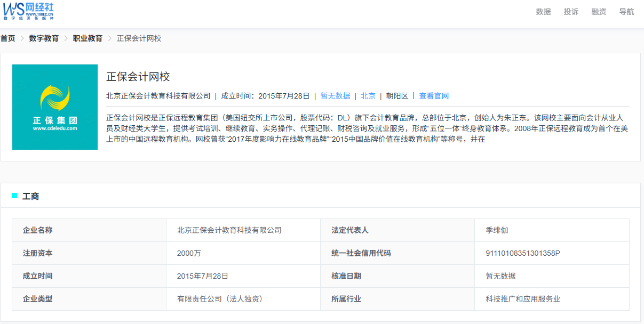Screen dimensions: 644x324
Task: Click 法定代表人 label cell
Action: 397,230
